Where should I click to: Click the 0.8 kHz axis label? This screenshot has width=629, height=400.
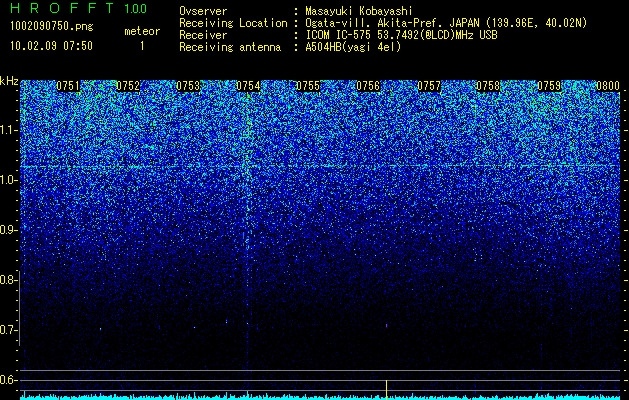tap(7, 280)
